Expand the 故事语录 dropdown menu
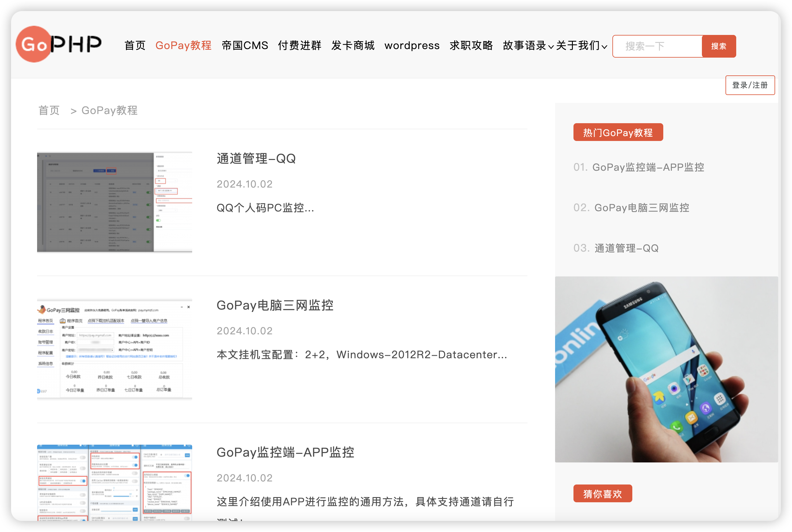Screen dimensions: 792x532 528,45
